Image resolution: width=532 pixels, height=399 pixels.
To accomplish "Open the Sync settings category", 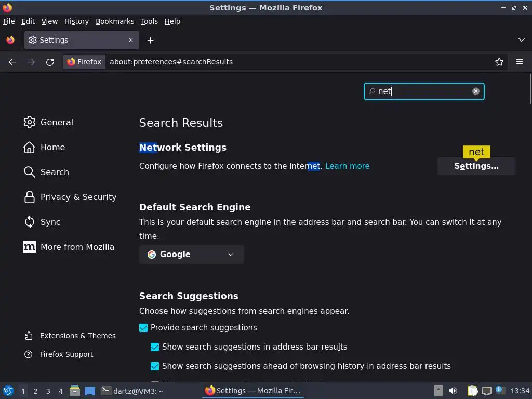I will pyautogui.click(x=42, y=222).
